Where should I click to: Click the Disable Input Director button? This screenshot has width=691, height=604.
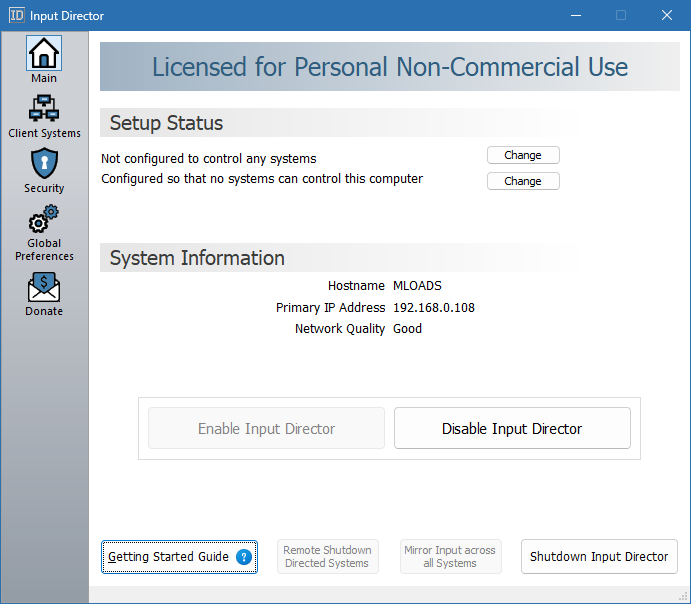(x=512, y=428)
